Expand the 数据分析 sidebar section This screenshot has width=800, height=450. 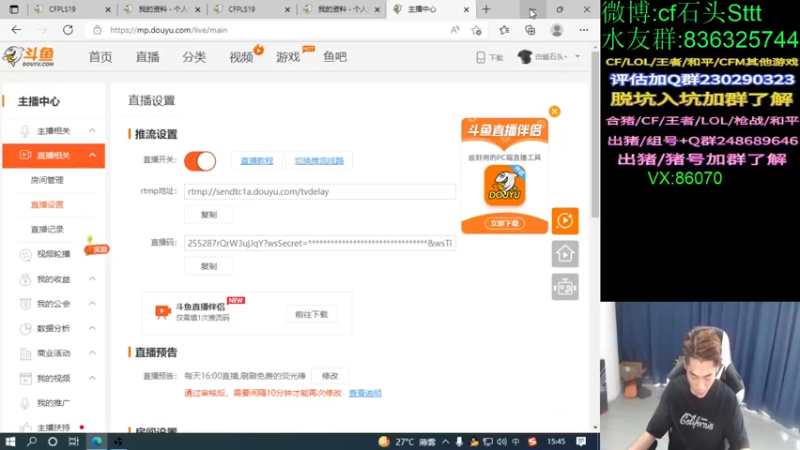92,328
